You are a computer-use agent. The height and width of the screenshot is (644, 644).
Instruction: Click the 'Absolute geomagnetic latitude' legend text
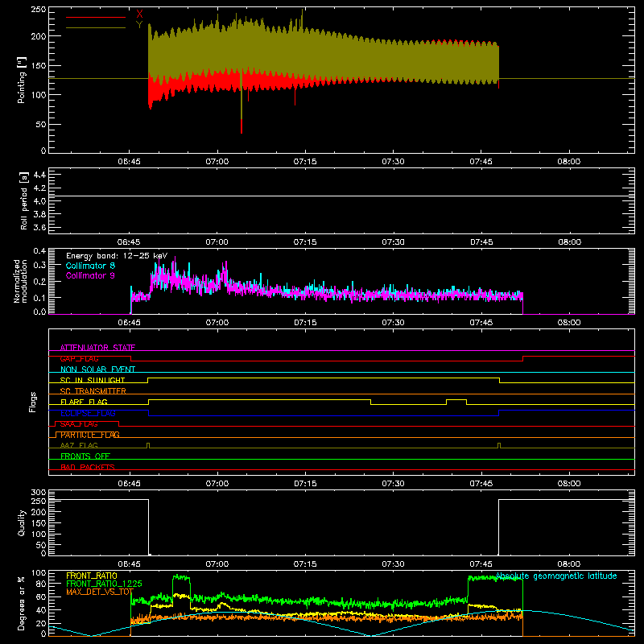(x=556, y=576)
